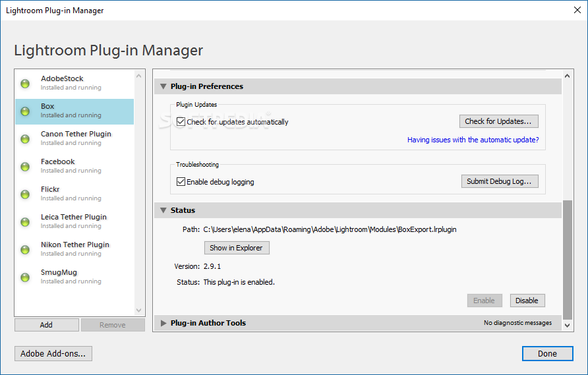Select the Flickr entry in plug-in list

coord(74,194)
